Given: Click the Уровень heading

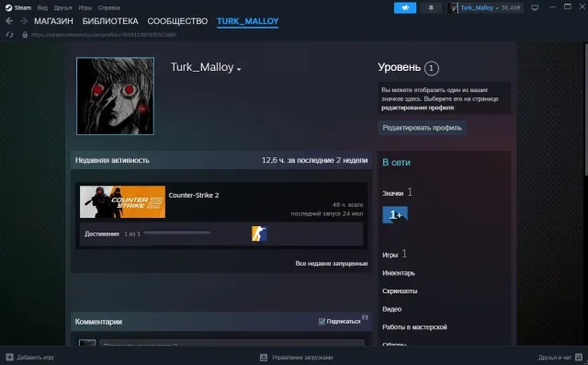Looking at the screenshot, I should click(x=399, y=67).
